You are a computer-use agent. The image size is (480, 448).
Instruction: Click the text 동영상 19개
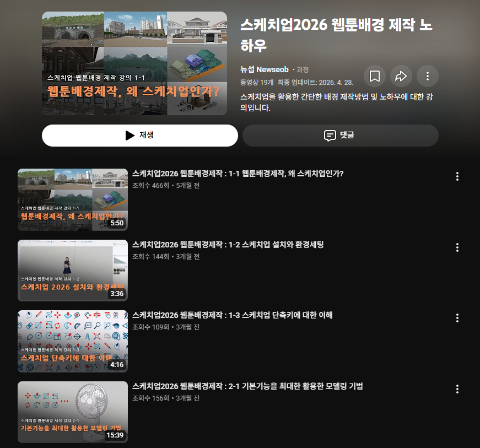click(x=257, y=82)
